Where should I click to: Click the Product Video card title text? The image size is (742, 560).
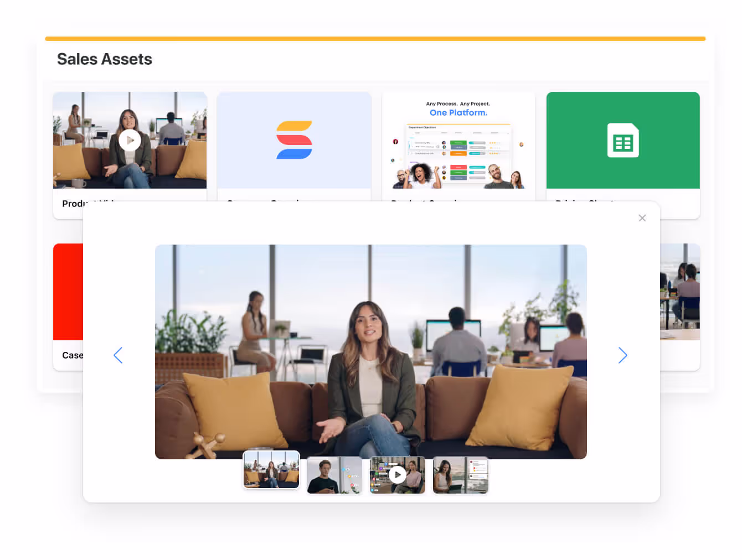pyautogui.click(x=72, y=204)
